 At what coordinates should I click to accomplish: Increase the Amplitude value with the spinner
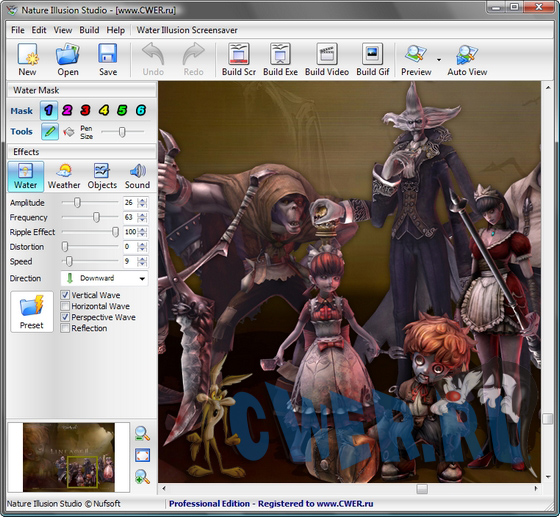point(142,201)
